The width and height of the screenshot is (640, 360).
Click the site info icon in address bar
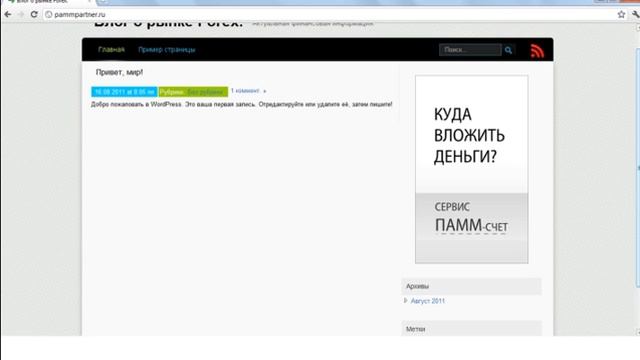[x=49, y=15]
